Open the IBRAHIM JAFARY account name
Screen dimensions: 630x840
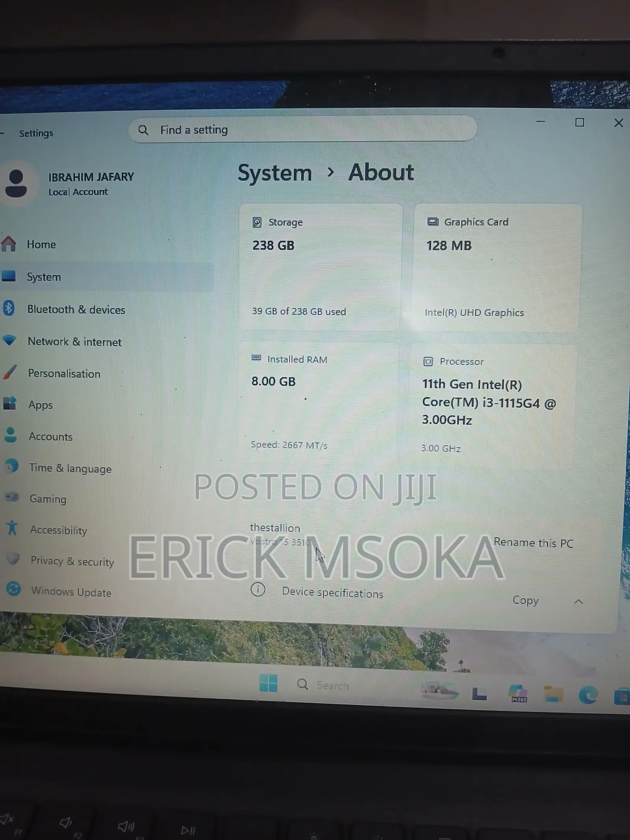(x=91, y=177)
